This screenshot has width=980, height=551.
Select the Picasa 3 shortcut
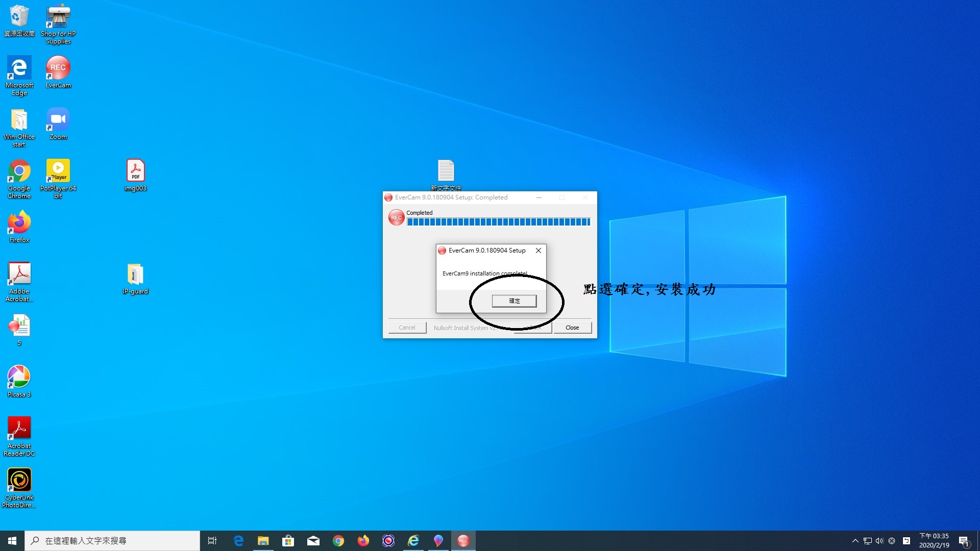click(19, 381)
